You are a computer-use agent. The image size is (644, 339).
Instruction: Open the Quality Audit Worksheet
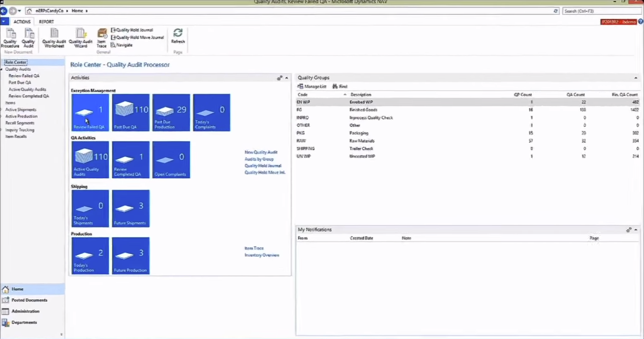click(54, 38)
